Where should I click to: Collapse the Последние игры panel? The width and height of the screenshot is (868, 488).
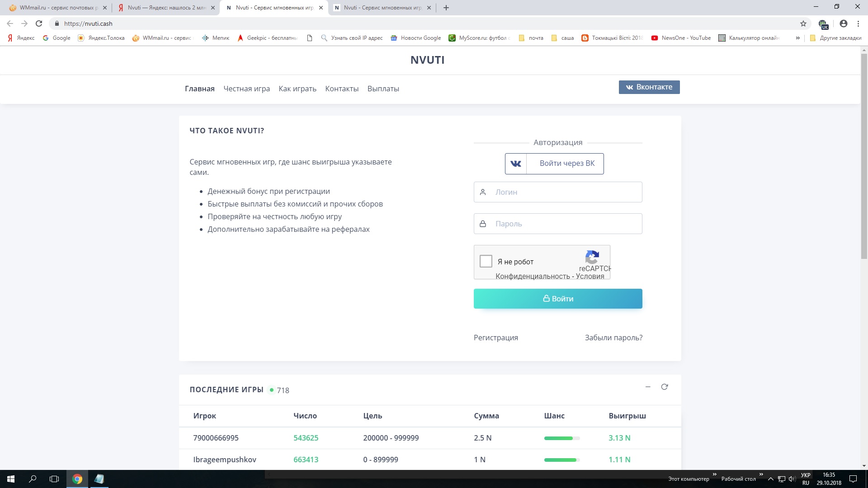point(648,387)
